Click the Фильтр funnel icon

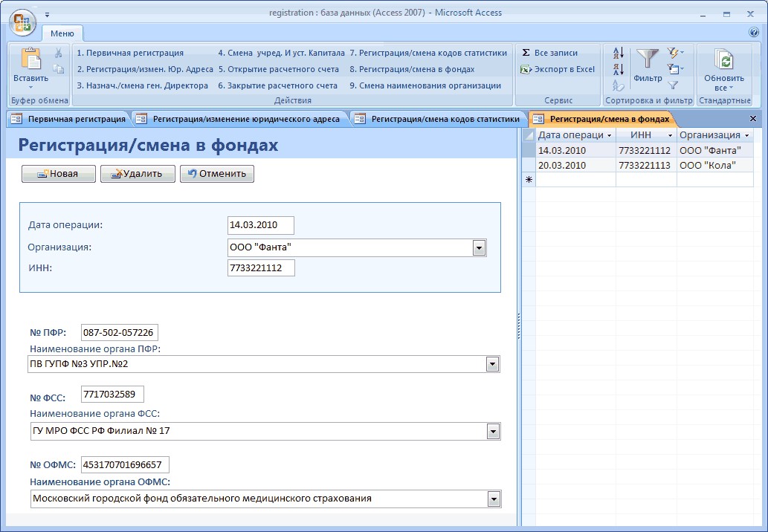(x=647, y=59)
